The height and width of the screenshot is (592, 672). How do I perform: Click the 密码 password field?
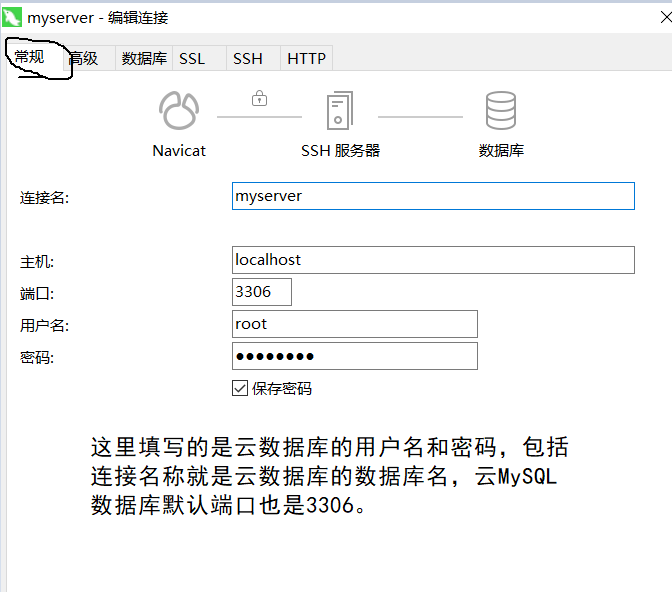(355, 356)
